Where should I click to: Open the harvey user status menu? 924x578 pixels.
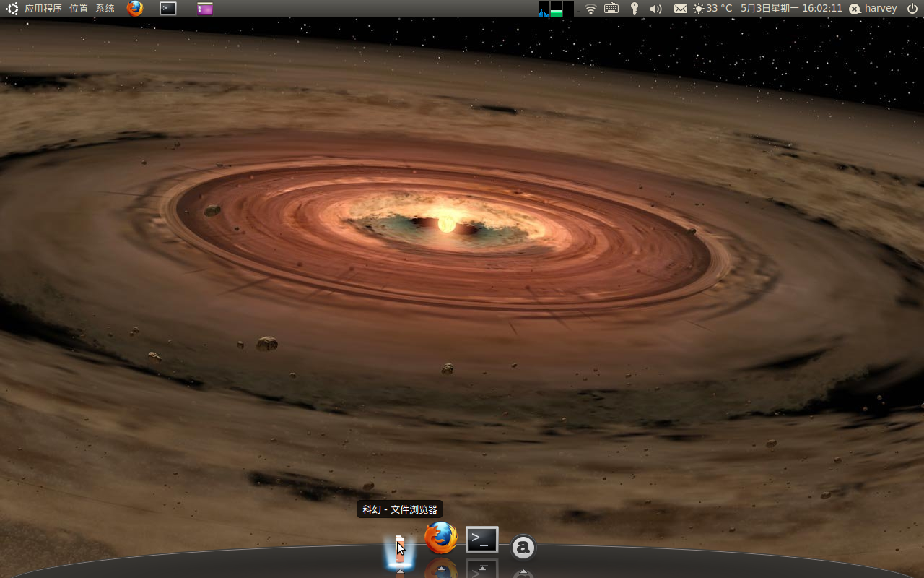(873, 9)
